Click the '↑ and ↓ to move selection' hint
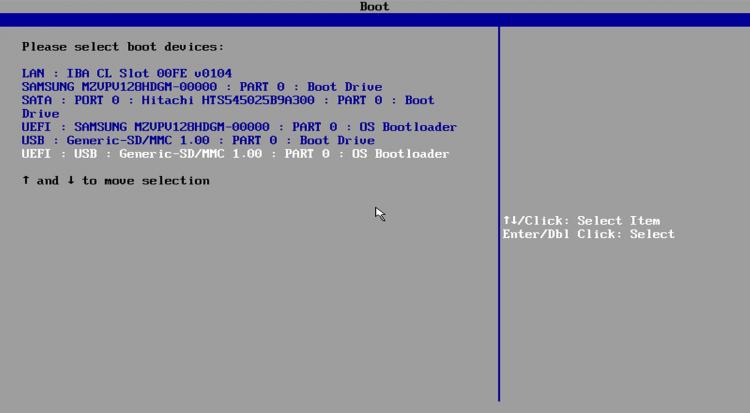750x413 pixels. (x=116, y=180)
